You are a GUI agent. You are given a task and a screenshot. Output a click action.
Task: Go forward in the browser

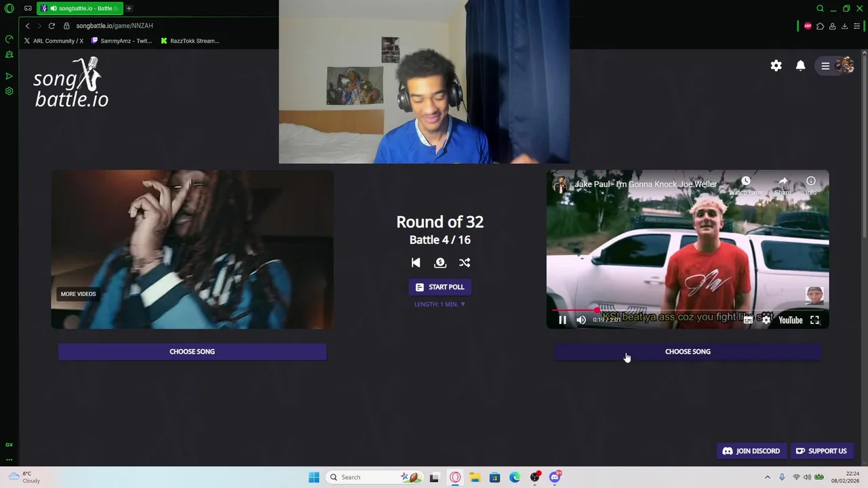click(39, 26)
